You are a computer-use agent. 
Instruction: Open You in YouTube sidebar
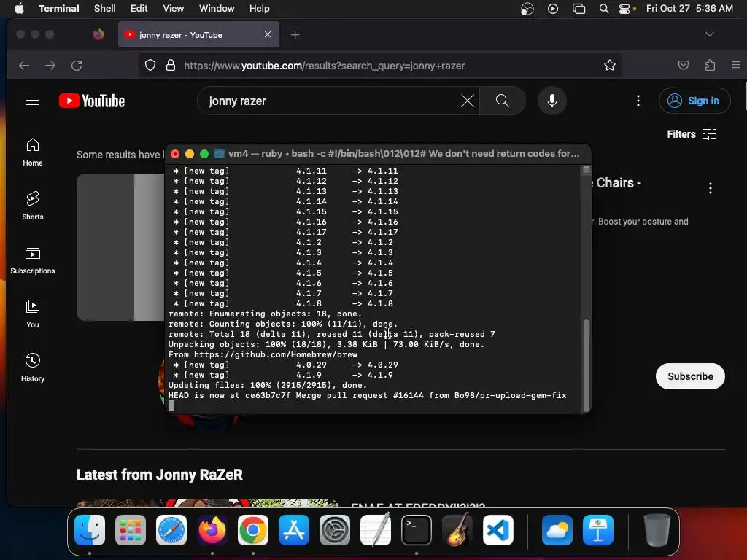(32, 314)
